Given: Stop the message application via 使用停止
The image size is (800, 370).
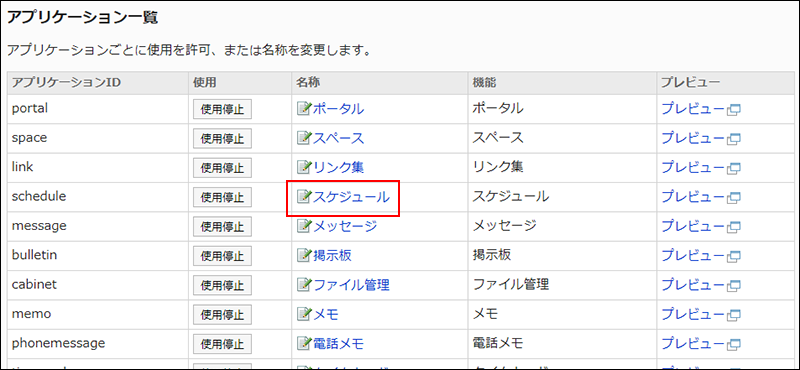Looking at the screenshot, I should pos(222,227).
